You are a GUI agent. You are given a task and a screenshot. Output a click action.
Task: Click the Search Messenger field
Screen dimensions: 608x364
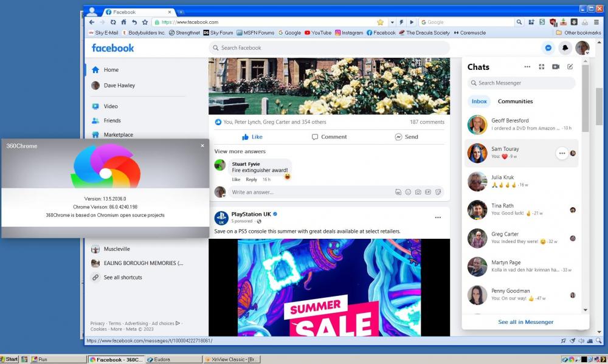[522, 83]
